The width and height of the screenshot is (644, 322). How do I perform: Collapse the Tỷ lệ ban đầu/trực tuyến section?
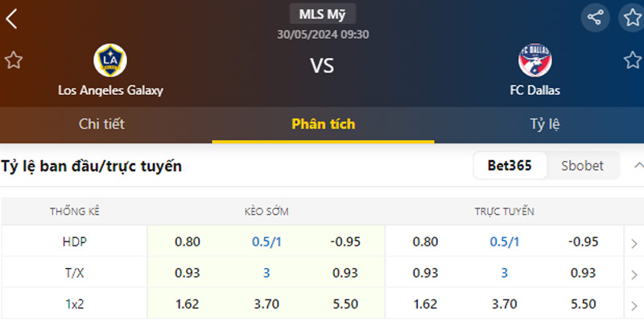636,166
